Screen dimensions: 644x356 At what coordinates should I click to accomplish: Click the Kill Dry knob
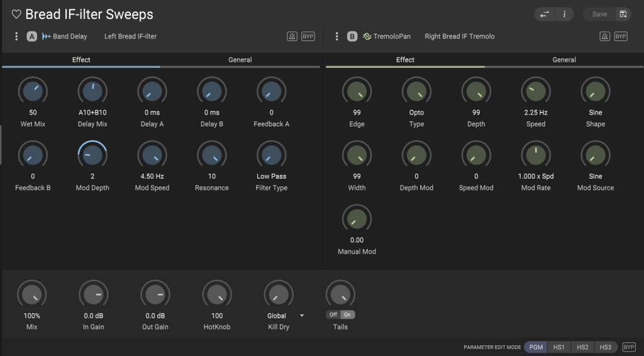pyautogui.click(x=279, y=295)
